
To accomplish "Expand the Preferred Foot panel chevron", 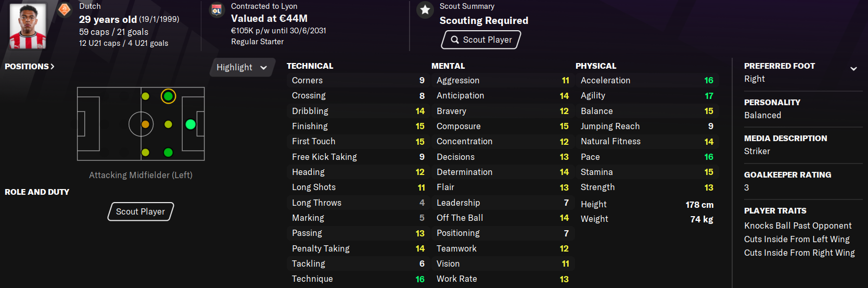I will tap(853, 68).
